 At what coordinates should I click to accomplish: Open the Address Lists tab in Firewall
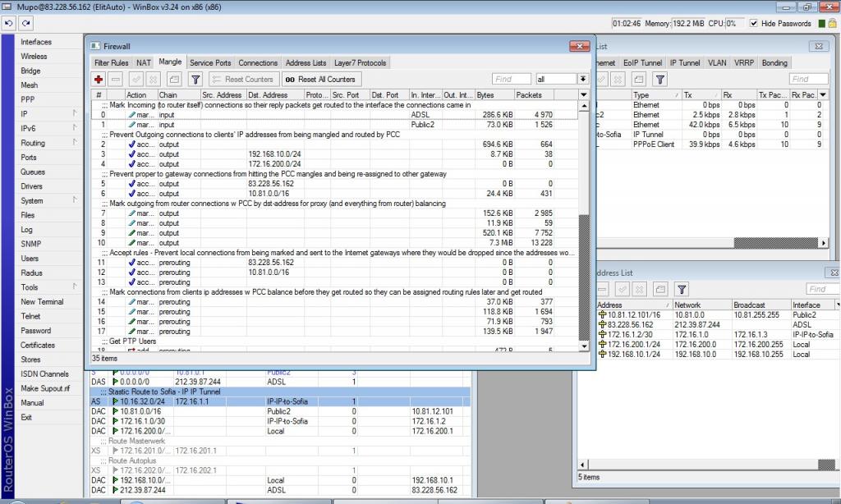tap(306, 62)
